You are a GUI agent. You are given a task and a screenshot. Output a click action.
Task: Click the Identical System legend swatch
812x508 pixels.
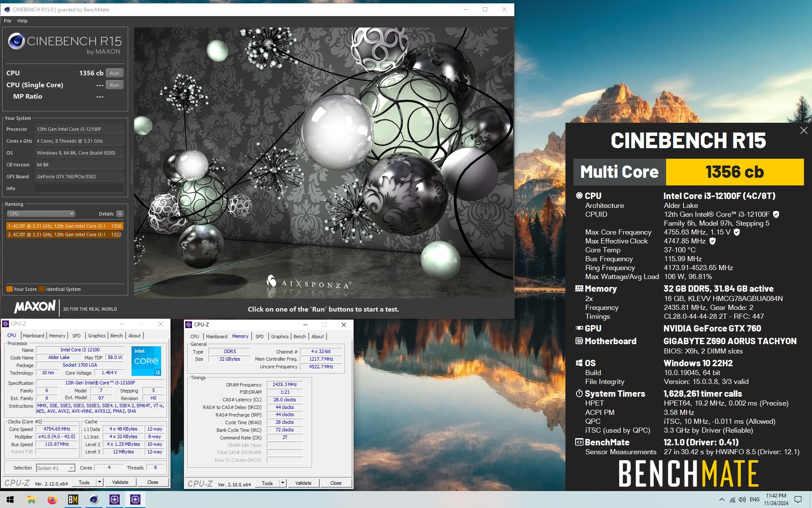point(41,289)
